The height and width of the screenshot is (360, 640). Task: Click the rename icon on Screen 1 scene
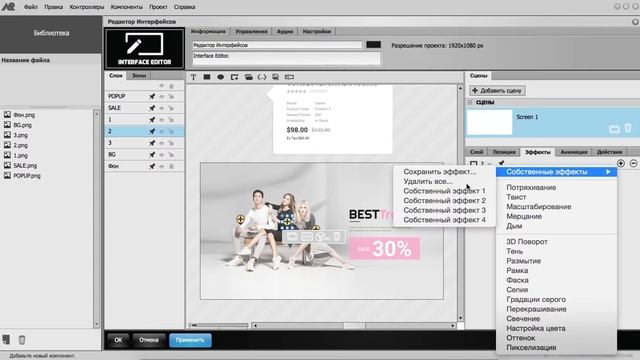coord(614,129)
